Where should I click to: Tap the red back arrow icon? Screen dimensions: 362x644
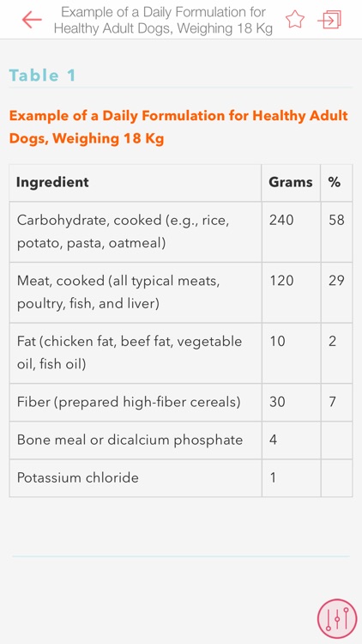[32, 20]
